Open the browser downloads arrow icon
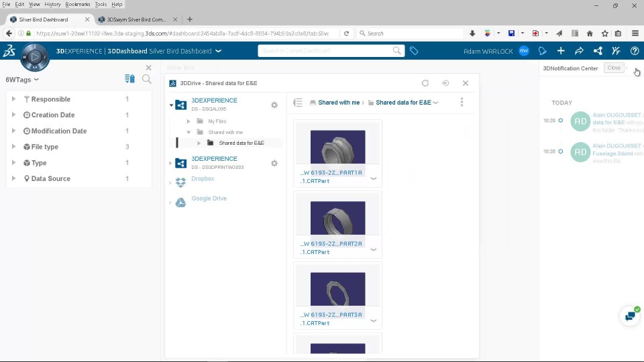Image resolution: width=644 pixels, height=362 pixels. tap(472, 34)
